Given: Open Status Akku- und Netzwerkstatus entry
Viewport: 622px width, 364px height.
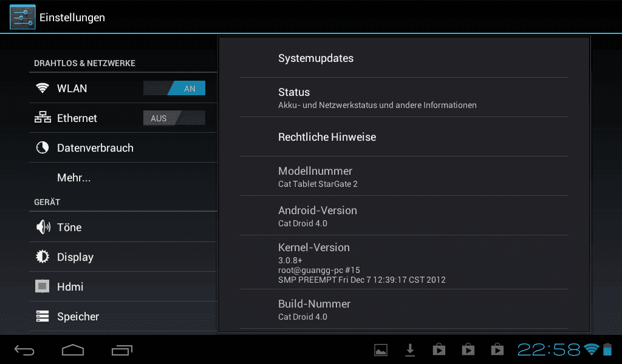Looking at the screenshot, I should [x=404, y=98].
